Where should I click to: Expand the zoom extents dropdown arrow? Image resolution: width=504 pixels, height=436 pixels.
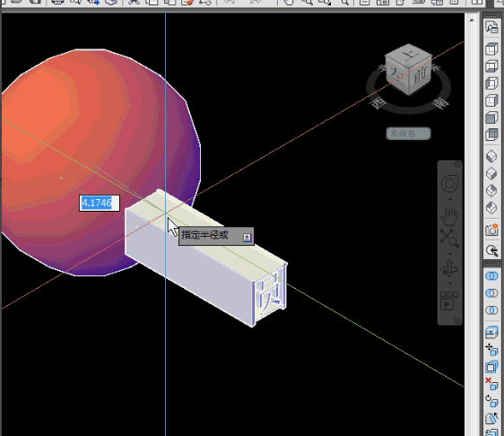point(450,254)
